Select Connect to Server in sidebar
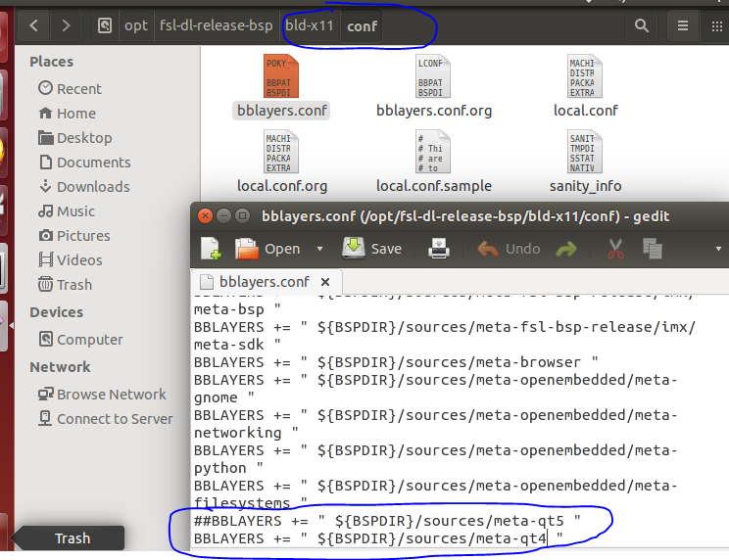Image resolution: width=729 pixels, height=560 pixels. (106, 419)
